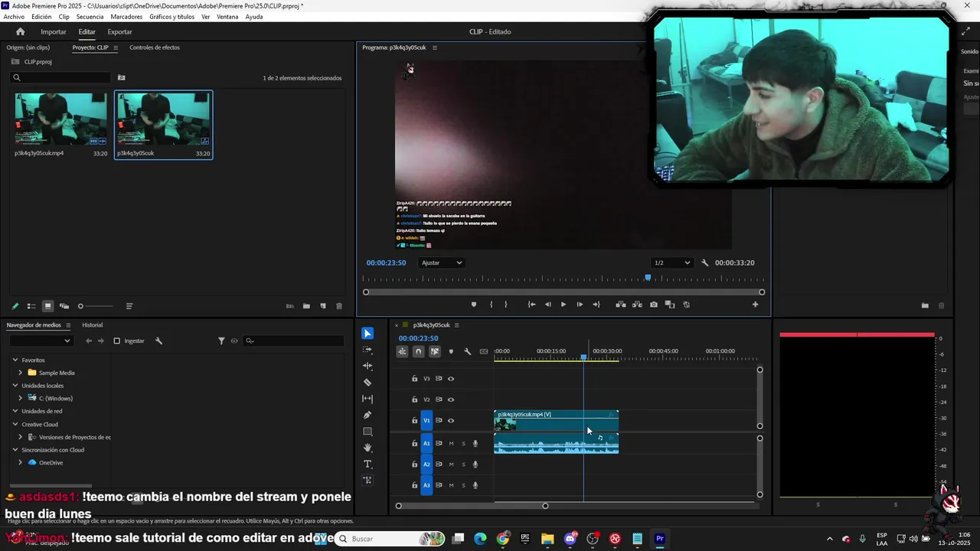Select the Slip tool
Screen dimensions: 980x551
(x=367, y=399)
